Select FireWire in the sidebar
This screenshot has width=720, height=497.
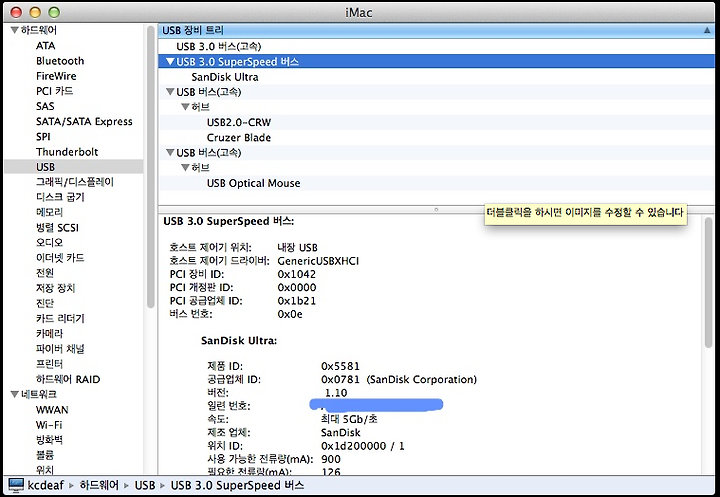point(56,76)
